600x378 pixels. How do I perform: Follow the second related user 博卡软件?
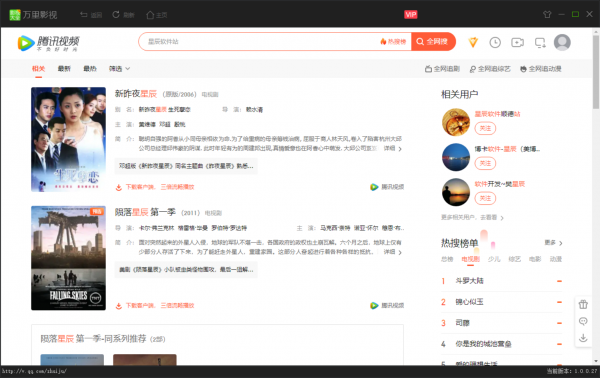pyautogui.click(x=485, y=163)
